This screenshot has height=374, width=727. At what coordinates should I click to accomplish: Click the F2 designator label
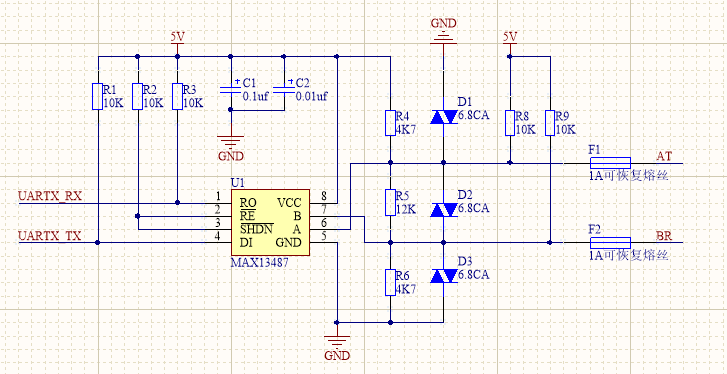point(594,229)
